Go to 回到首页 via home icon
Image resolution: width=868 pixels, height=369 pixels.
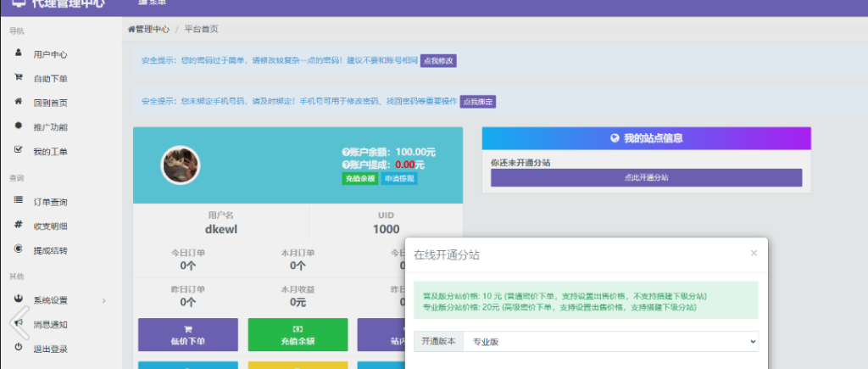[19, 102]
